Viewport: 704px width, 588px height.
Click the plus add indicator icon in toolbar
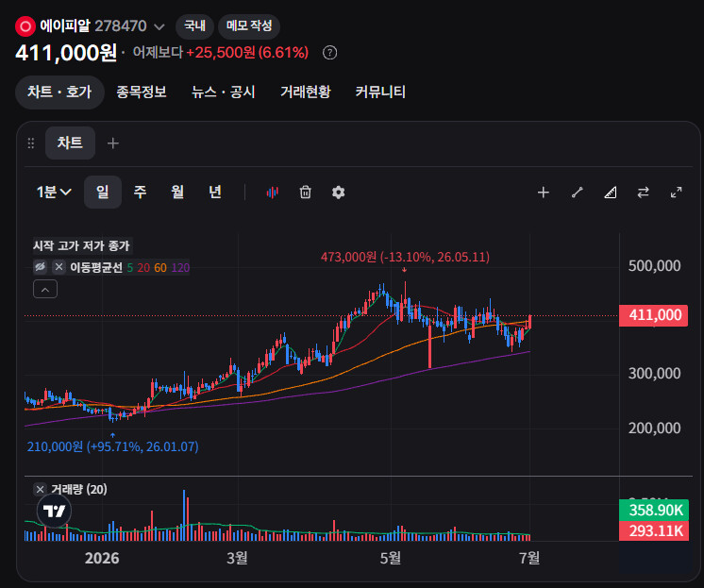point(544,193)
